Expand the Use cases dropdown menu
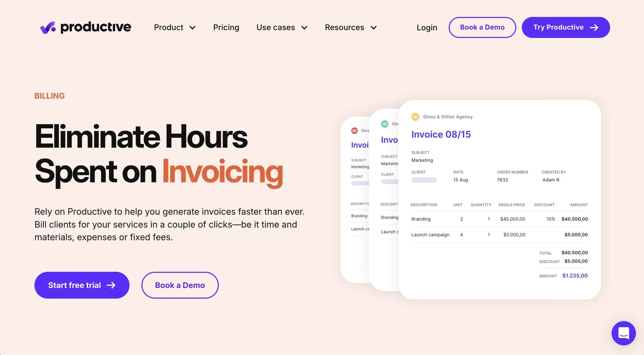The height and width of the screenshot is (355, 644). pyautogui.click(x=281, y=27)
